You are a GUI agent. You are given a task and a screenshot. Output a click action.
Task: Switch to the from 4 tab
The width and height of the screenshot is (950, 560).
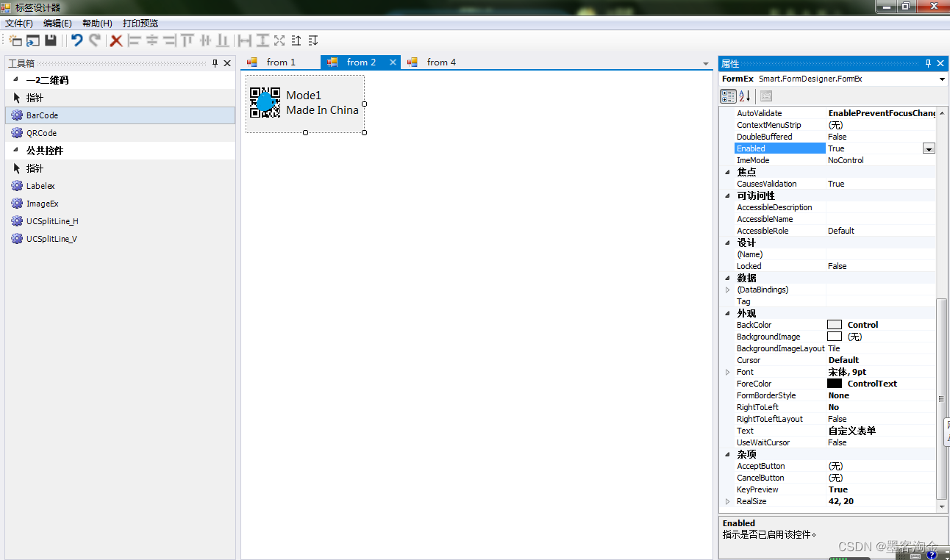click(441, 62)
